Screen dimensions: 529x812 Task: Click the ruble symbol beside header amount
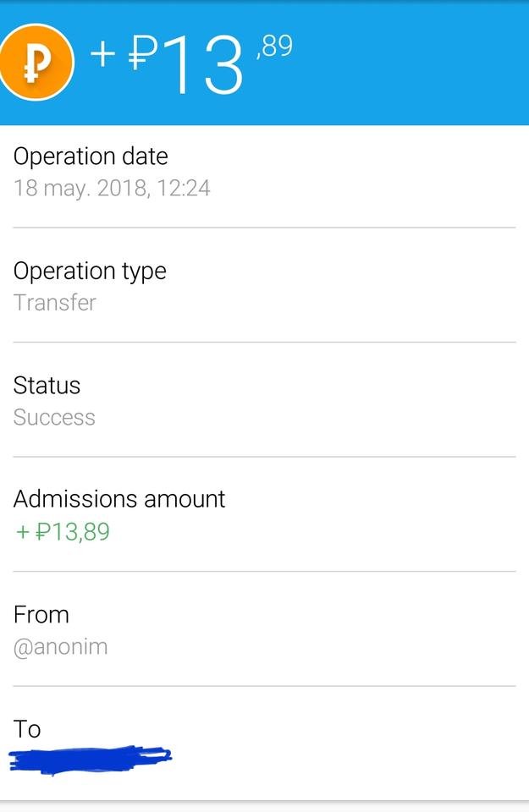point(143,54)
